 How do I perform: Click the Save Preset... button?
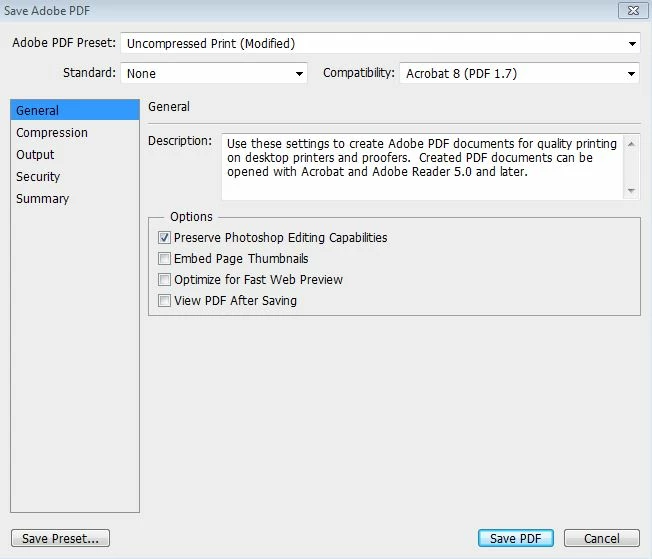[x=60, y=538]
